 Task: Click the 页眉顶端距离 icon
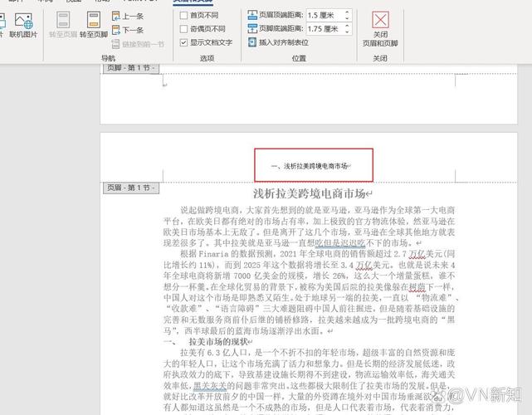(252, 15)
